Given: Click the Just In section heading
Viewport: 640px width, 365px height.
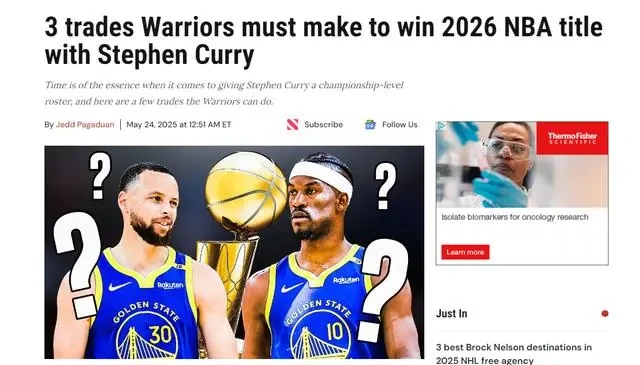Looking at the screenshot, I should 451,314.
